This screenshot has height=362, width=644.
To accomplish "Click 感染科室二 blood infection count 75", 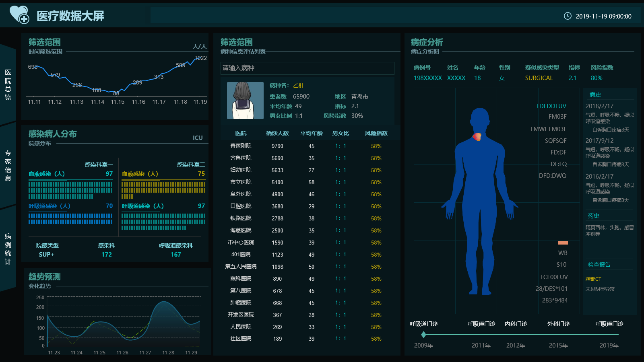I will pyautogui.click(x=201, y=174).
